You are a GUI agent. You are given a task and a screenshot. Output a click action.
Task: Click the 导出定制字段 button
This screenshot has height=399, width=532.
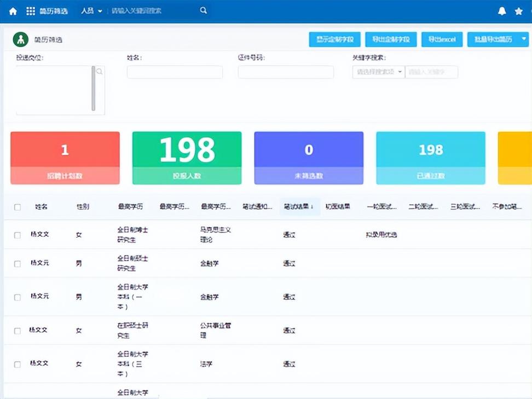pos(391,39)
